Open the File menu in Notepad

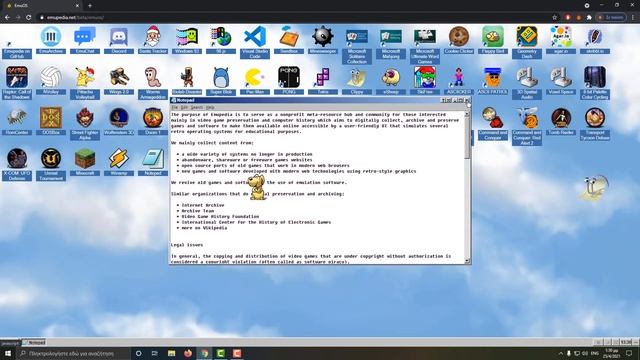click(175, 107)
